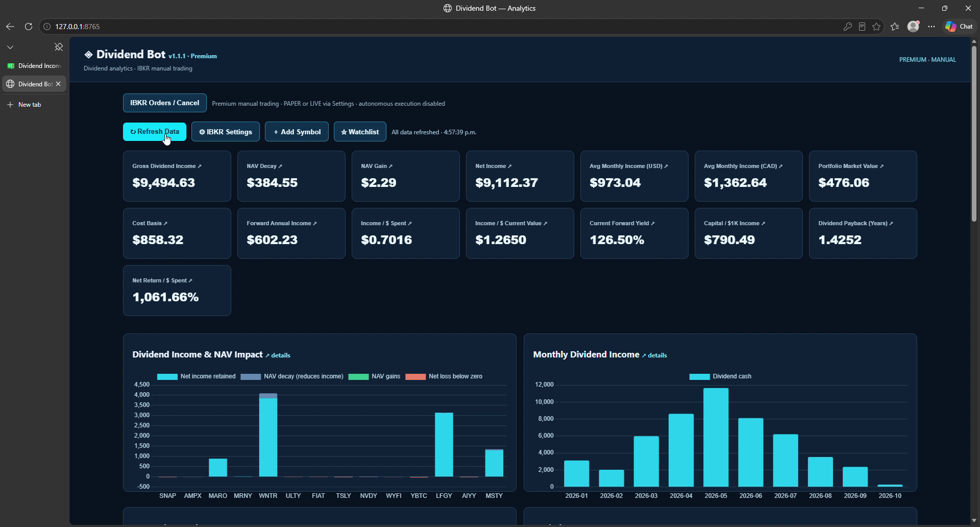Expand the NAV Decay card details

(x=291, y=176)
